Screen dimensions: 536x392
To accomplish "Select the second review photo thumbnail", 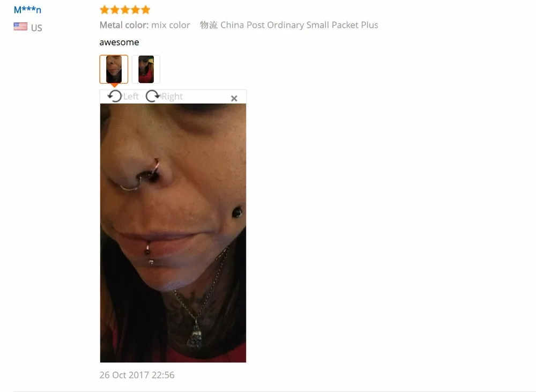I will click(x=146, y=69).
